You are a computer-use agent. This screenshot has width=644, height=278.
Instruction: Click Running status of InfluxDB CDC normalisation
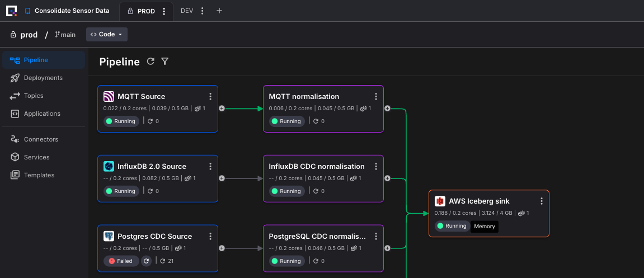pyautogui.click(x=286, y=191)
